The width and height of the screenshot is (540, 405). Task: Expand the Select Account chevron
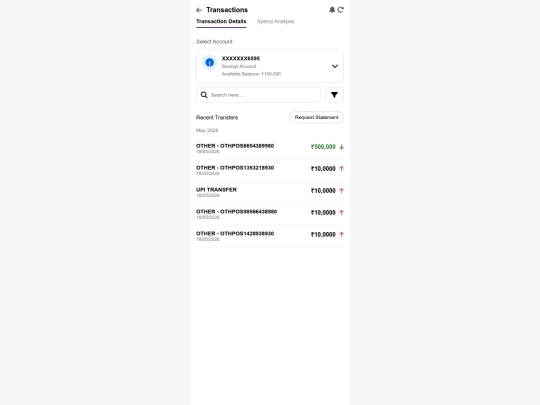(335, 66)
